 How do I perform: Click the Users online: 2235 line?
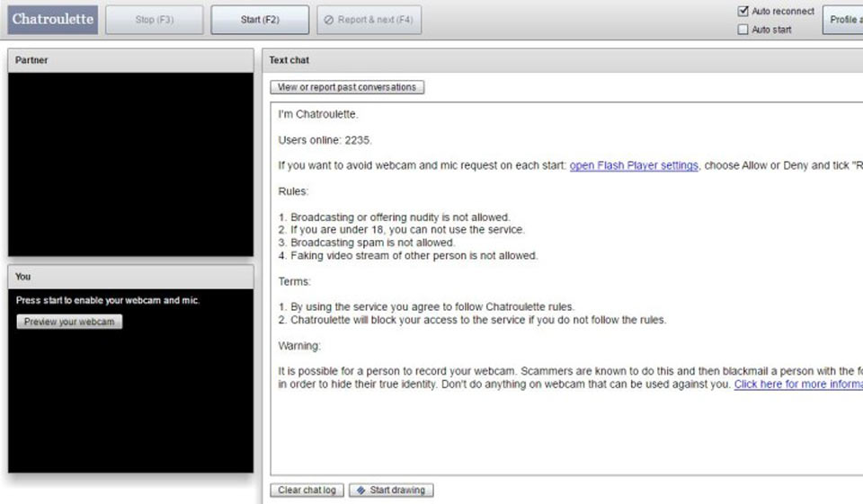[x=325, y=140]
